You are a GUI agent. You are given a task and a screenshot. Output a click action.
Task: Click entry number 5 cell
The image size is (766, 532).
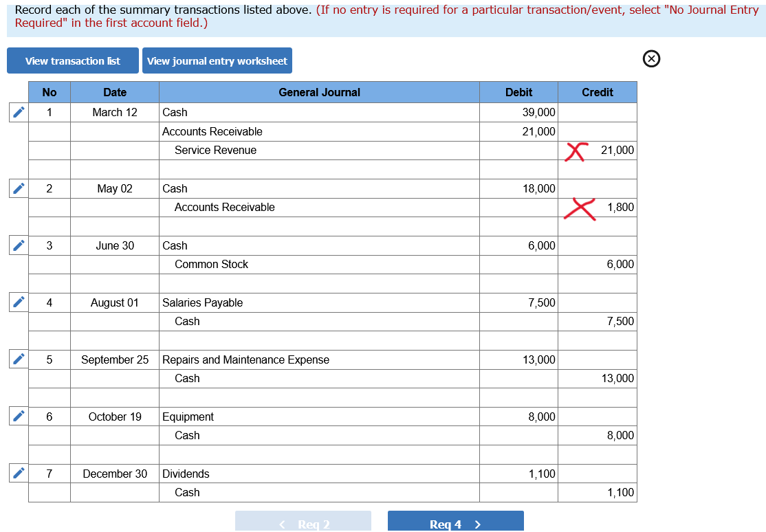[x=50, y=359]
